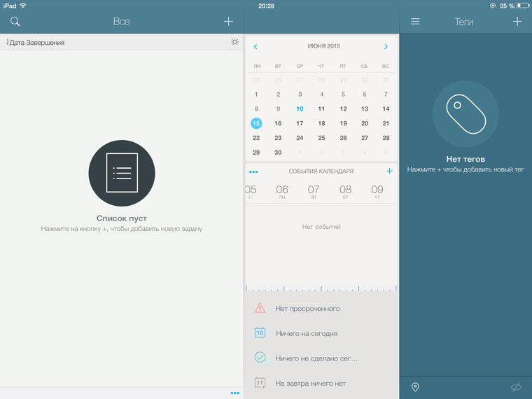Select June 7 in calendar
Viewport: 532px width, 399px height.
pos(386,94)
